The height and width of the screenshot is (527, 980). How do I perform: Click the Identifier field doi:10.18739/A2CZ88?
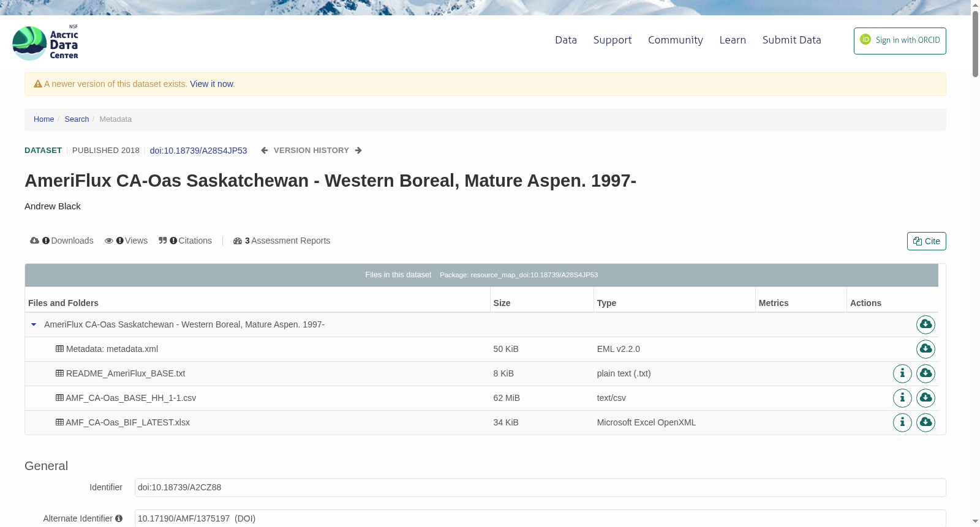click(x=540, y=488)
